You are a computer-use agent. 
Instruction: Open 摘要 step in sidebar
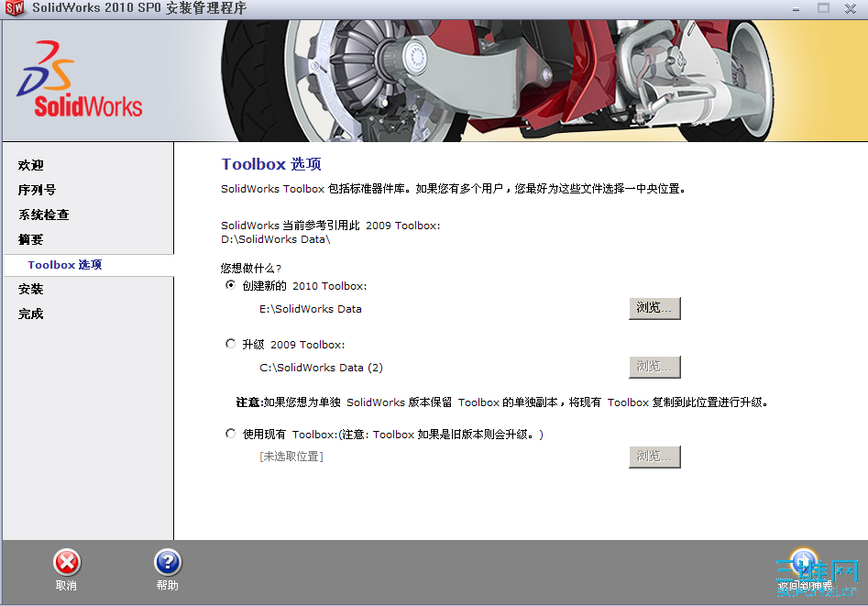pyautogui.click(x=31, y=239)
